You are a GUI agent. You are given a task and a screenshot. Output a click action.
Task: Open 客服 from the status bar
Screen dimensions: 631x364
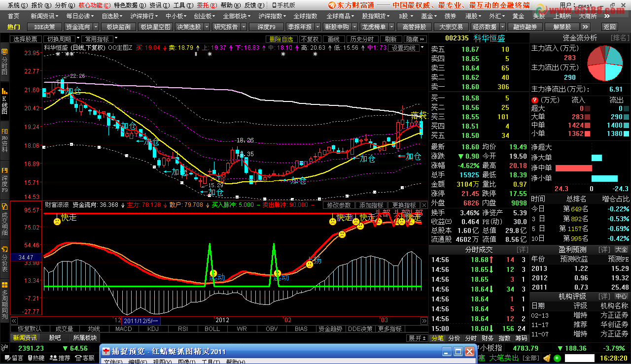point(85,358)
